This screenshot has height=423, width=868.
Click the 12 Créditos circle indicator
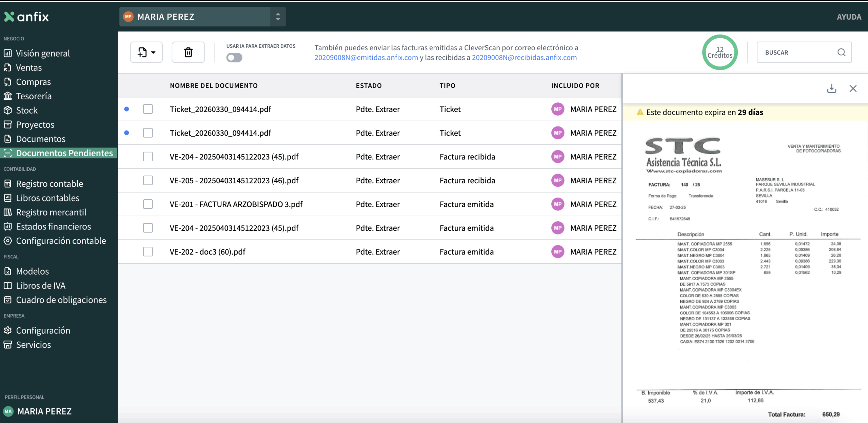(719, 52)
